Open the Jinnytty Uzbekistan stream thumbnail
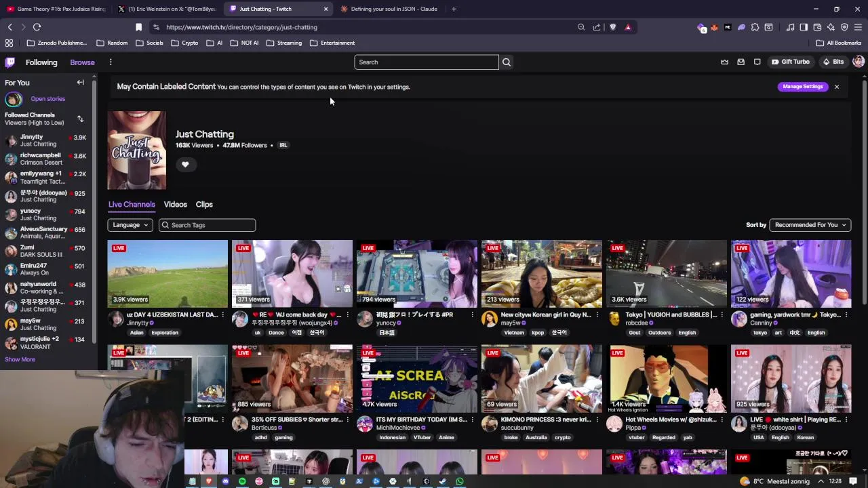This screenshot has width=868, height=488. point(167,273)
